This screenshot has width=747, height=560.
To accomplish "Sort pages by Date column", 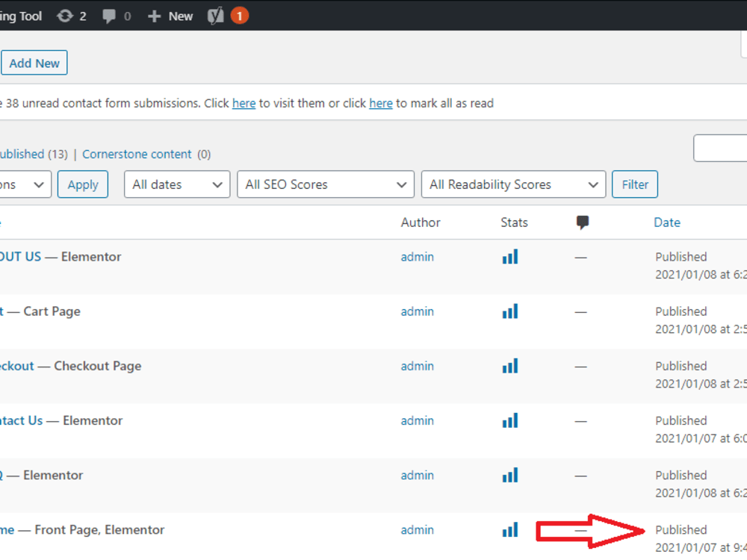I will [667, 223].
